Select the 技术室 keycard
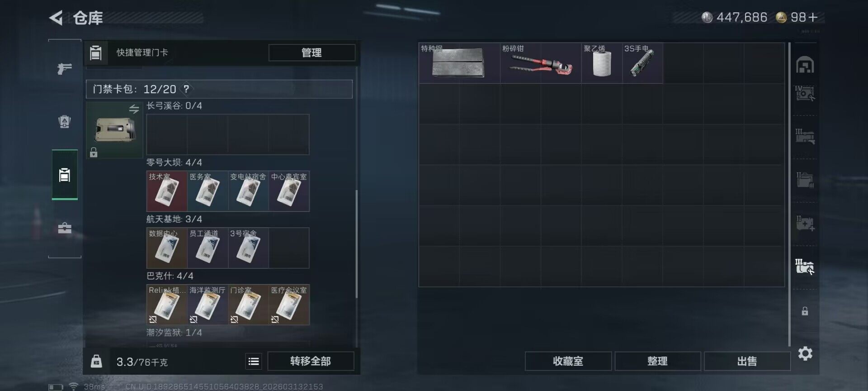This screenshot has height=391, width=868. [166, 191]
